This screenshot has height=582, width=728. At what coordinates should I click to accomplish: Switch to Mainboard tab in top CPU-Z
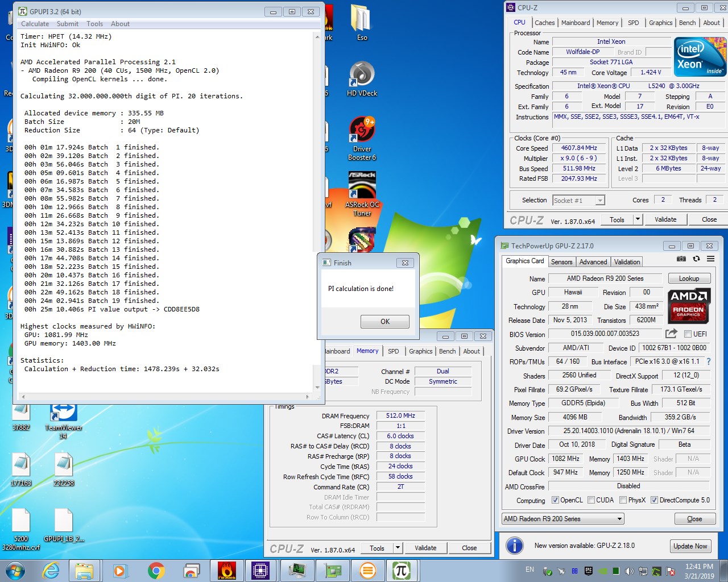coord(576,23)
